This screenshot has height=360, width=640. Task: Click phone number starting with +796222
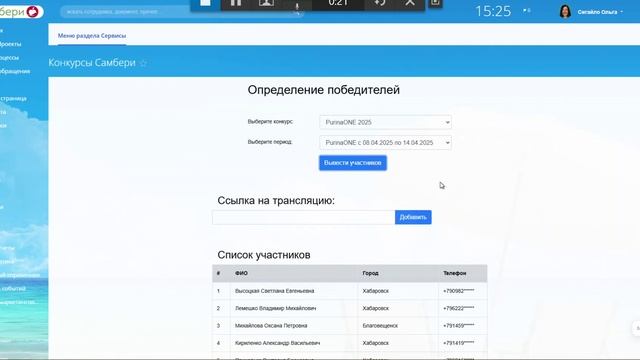click(459, 308)
